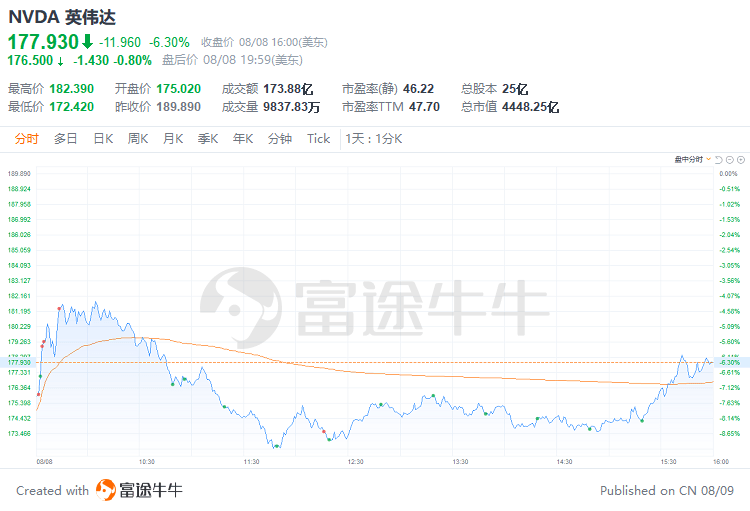Click the after-hours change -0.80%

132,60
